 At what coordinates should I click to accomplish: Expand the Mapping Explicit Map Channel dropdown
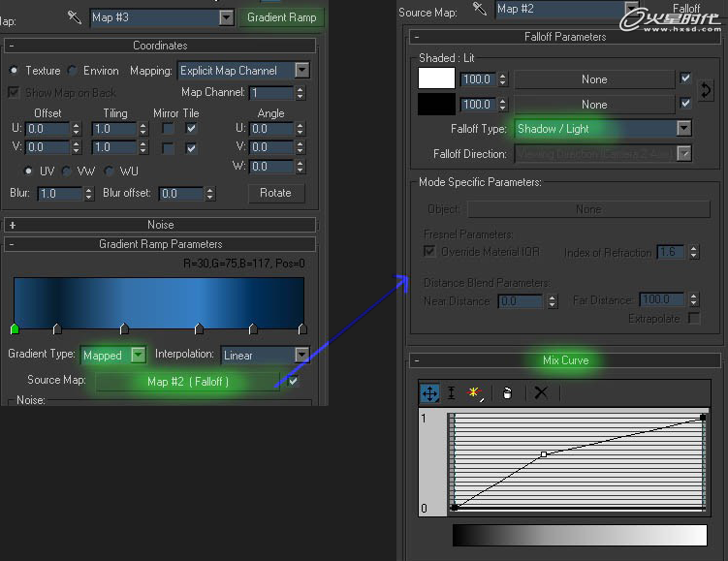pos(301,71)
